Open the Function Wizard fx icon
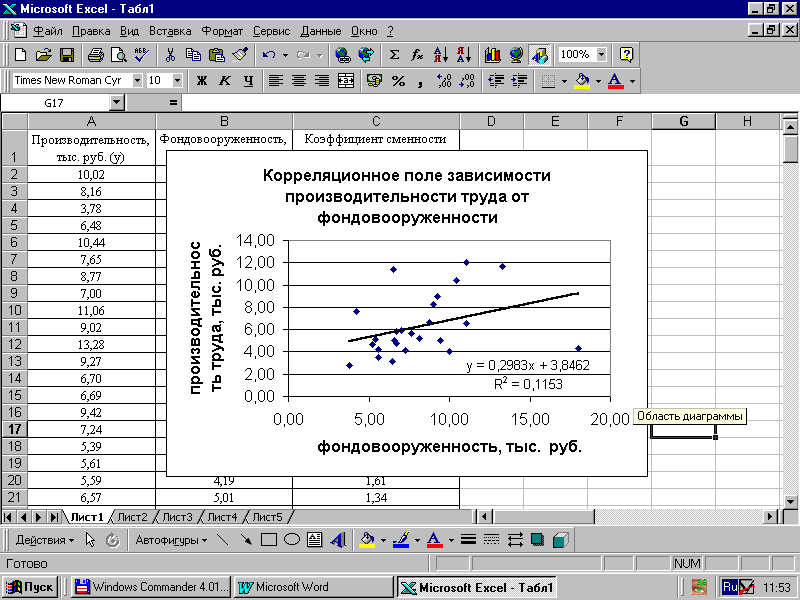The width and height of the screenshot is (800, 600). click(x=417, y=55)
